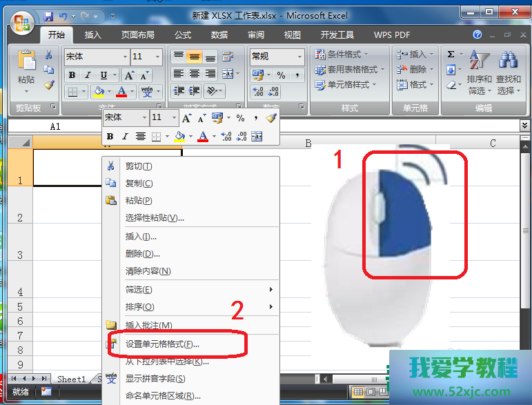The width and height of the screenshot is (532, 405).
Task: Choose 设置单元格格式 in the context menu
Action: (x=162, y=344)
